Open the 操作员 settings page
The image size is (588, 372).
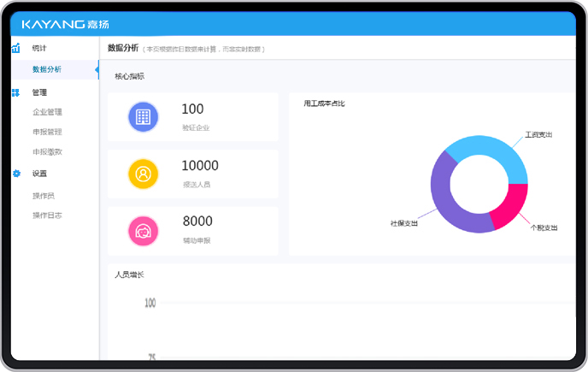[x=43, y=196]
